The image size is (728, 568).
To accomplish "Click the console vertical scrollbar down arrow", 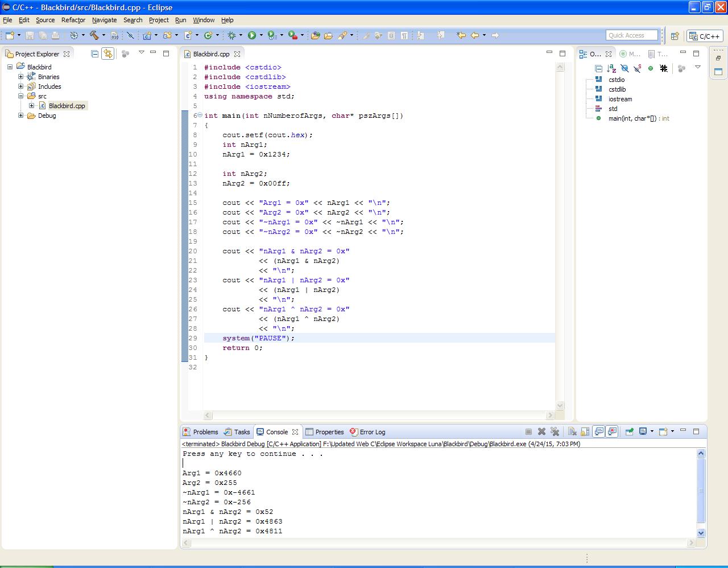I will [x=701, y=533].
